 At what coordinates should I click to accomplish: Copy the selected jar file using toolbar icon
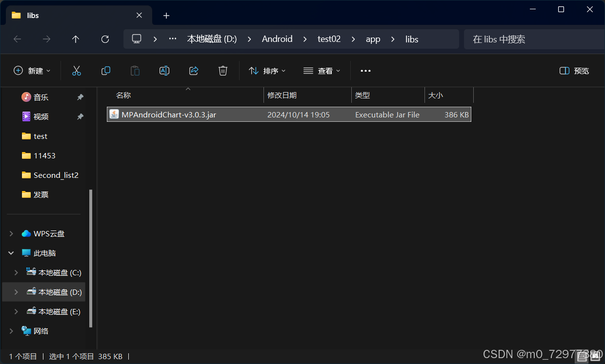106,71
